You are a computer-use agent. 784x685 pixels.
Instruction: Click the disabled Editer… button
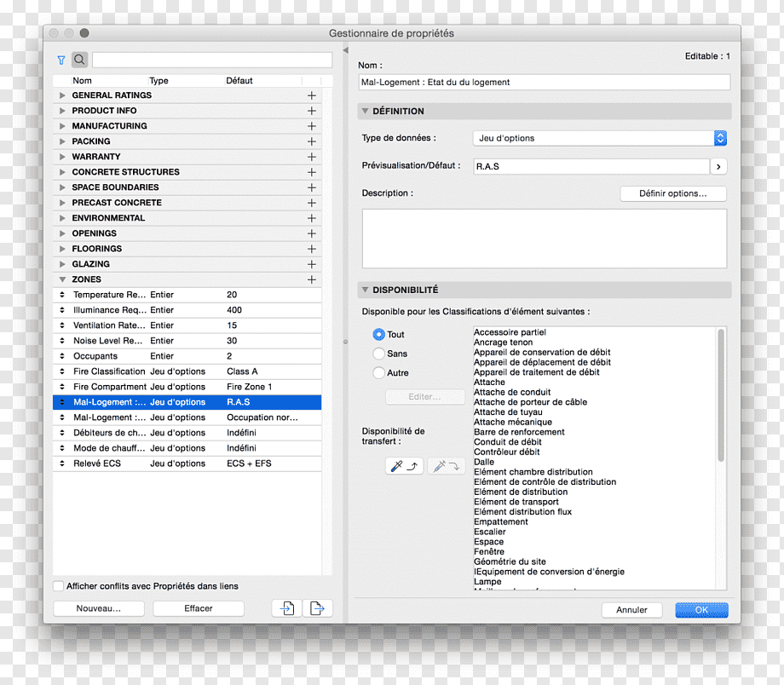[x=424, y=397]
